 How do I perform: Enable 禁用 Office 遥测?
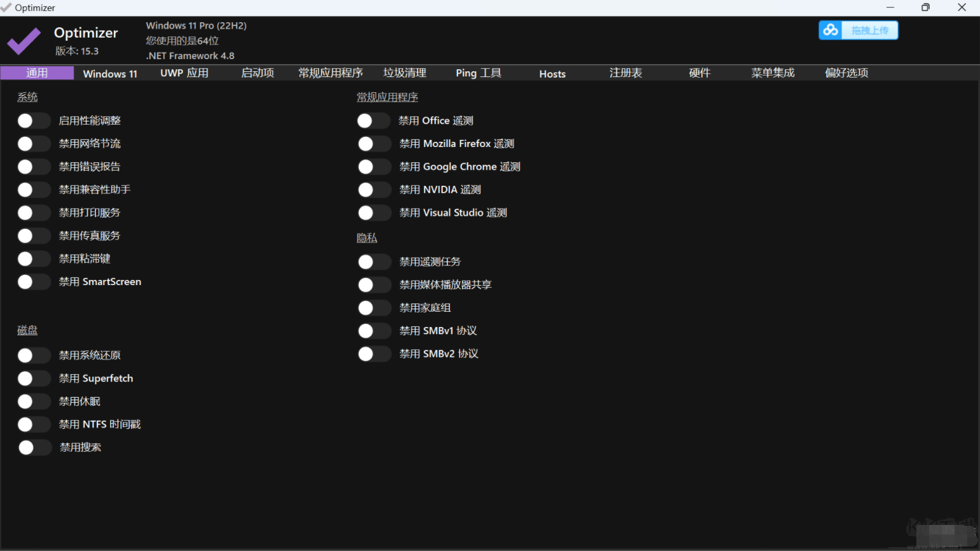pyautogui.click(x=374, y=120)
